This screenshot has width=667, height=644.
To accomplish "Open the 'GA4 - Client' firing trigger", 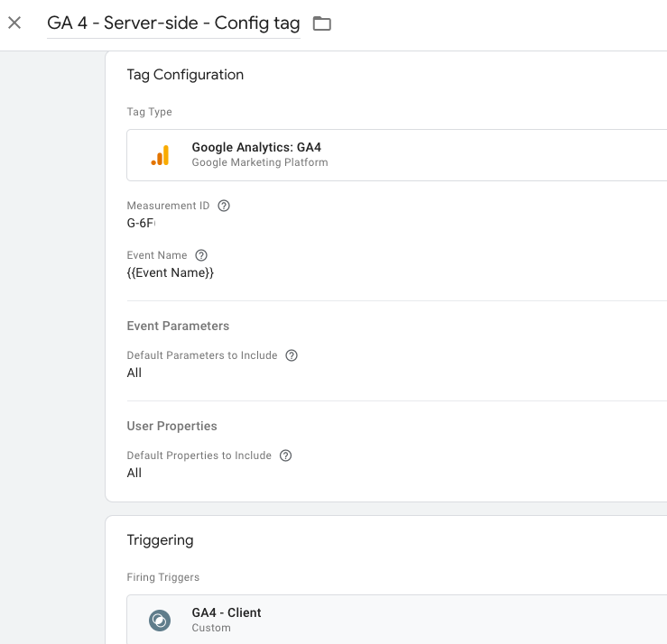I will (x=396, y=620).
